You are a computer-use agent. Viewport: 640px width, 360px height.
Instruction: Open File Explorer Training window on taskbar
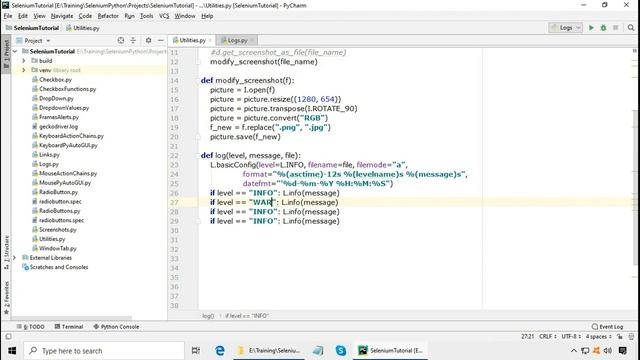(x=269, y=351)
